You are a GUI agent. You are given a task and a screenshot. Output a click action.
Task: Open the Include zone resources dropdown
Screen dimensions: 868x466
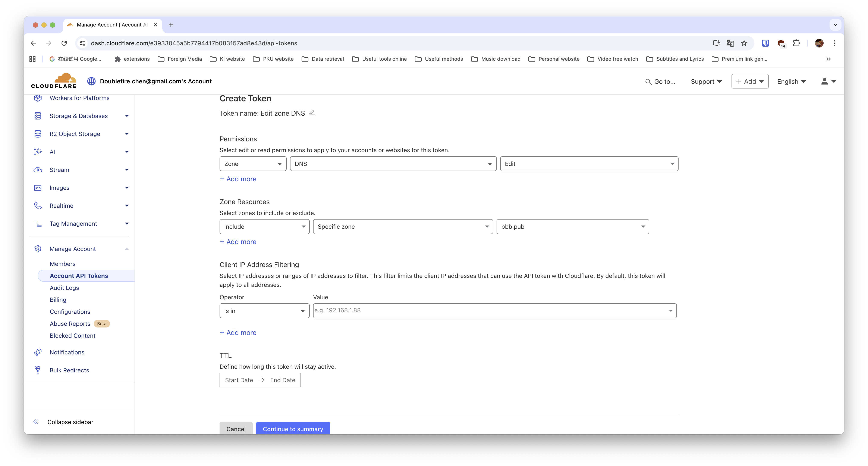[x=264, y=227]
